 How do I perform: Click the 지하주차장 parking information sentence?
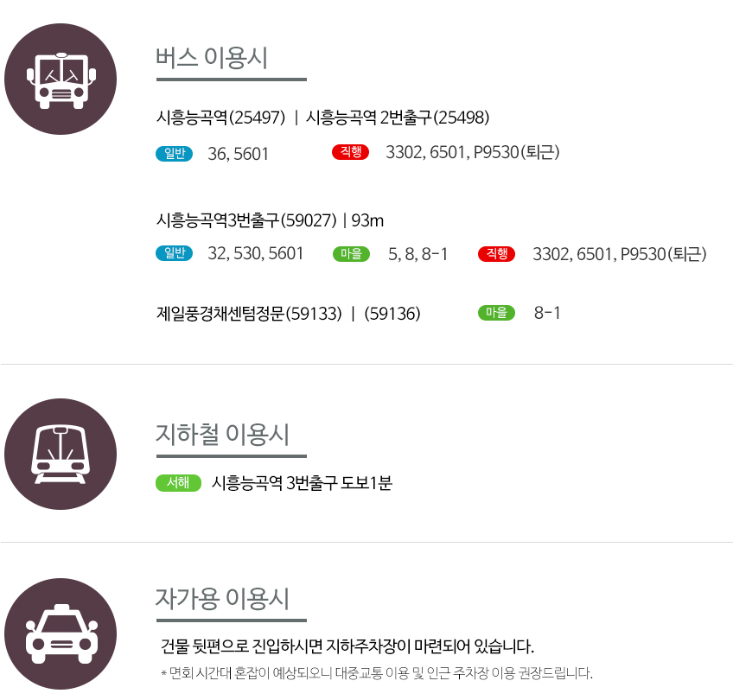[x=347, y=646]
